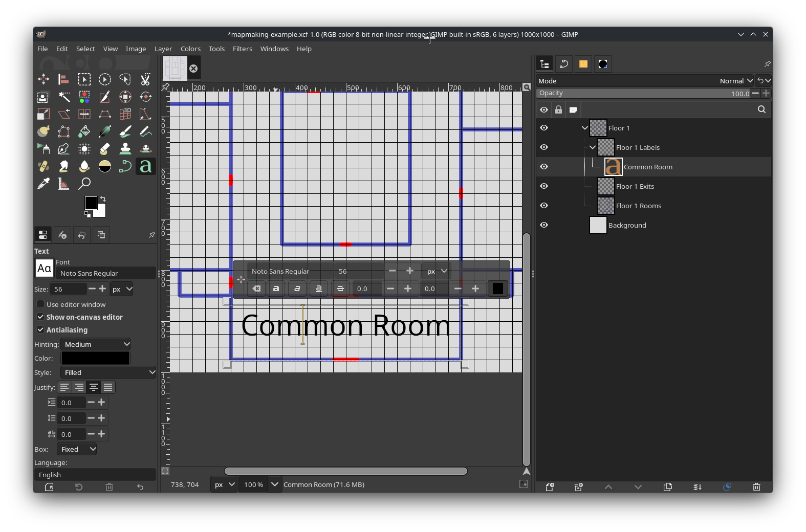Screen dimensions: 806x532
Task: Select the Paths tool
Action: click(125, 166)
